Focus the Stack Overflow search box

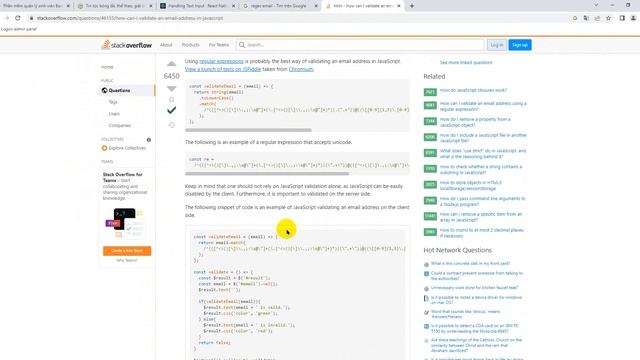360,45
